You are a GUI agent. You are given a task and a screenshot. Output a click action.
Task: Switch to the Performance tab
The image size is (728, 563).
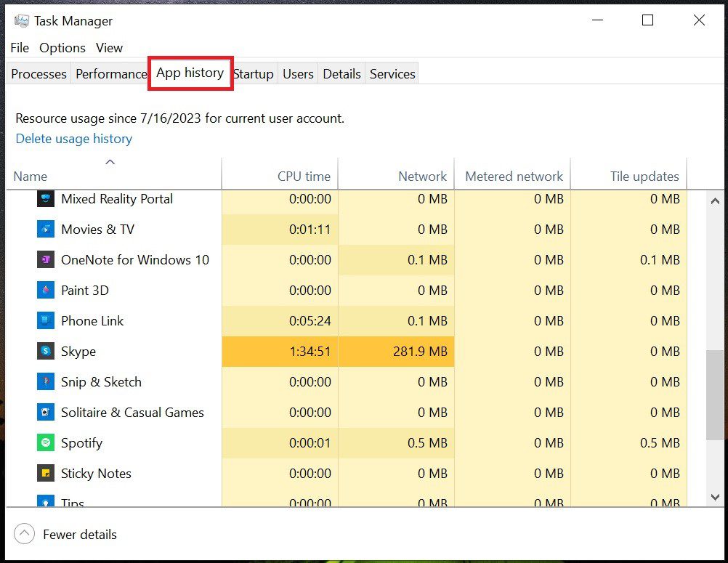click(110, 74)
